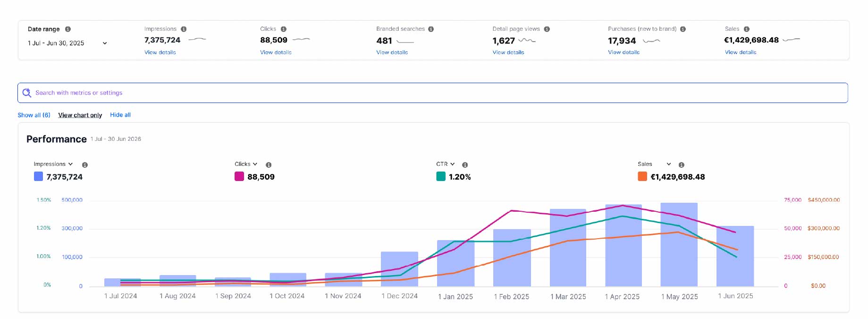Screen dimensions: 868x319
Task: Click View details under Detail page views
Action: coord(508,52)
